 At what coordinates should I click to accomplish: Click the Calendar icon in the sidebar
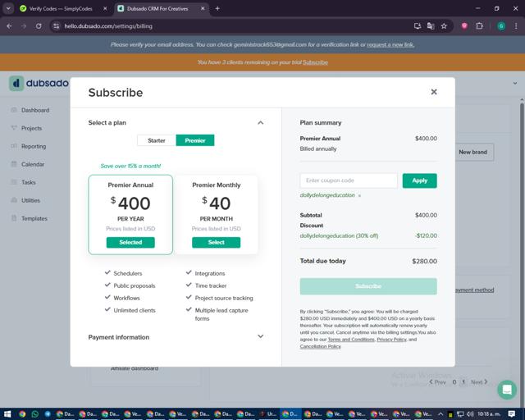coord(14,164)
